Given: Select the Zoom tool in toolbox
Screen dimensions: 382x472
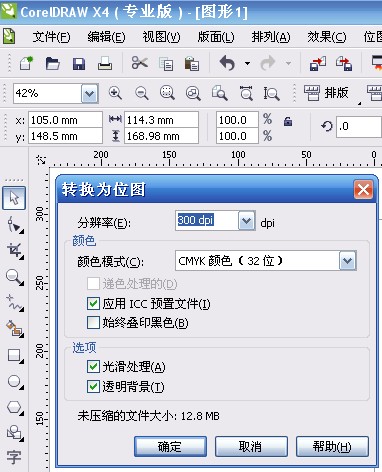Looking at the screenshot, I should [x=14, y=277].
